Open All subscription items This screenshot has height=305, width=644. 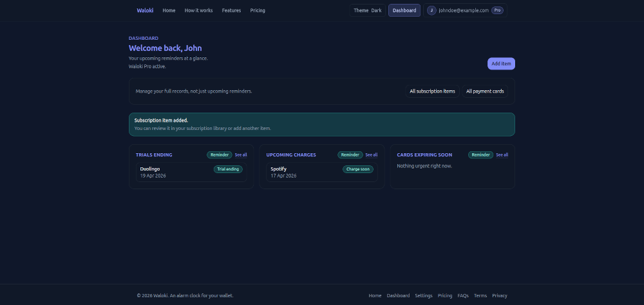point(432,91)
